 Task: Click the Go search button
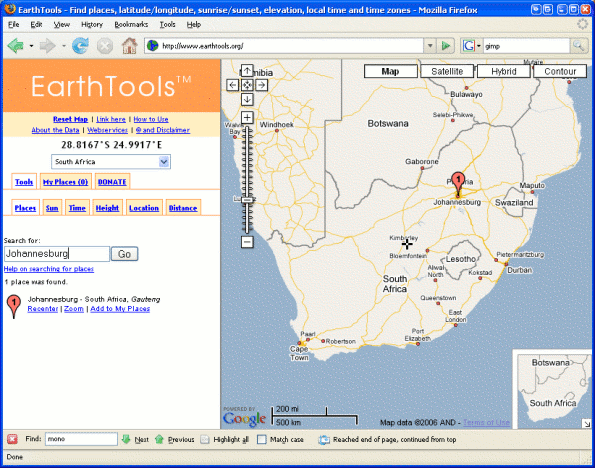click(124, 254)
